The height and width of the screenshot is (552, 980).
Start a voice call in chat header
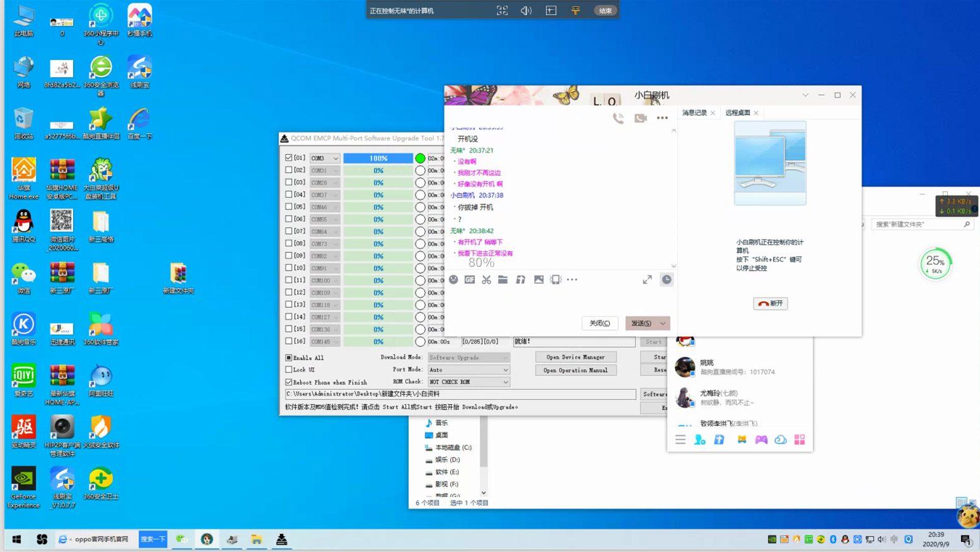click(618, 118)
